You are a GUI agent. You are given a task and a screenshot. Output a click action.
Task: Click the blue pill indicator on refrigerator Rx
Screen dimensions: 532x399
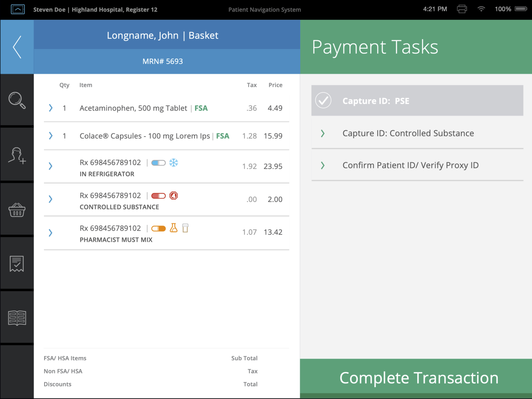[158, 163]
